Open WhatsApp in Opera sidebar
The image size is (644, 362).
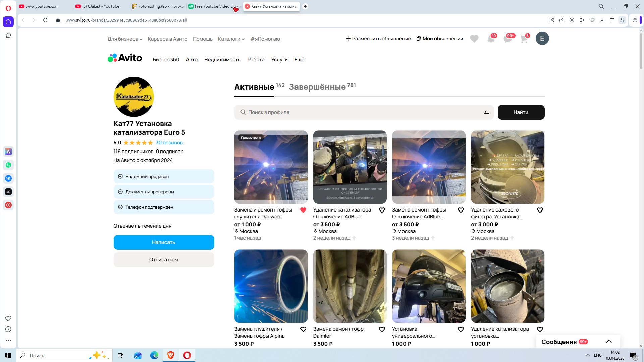(x=8, y=165)
